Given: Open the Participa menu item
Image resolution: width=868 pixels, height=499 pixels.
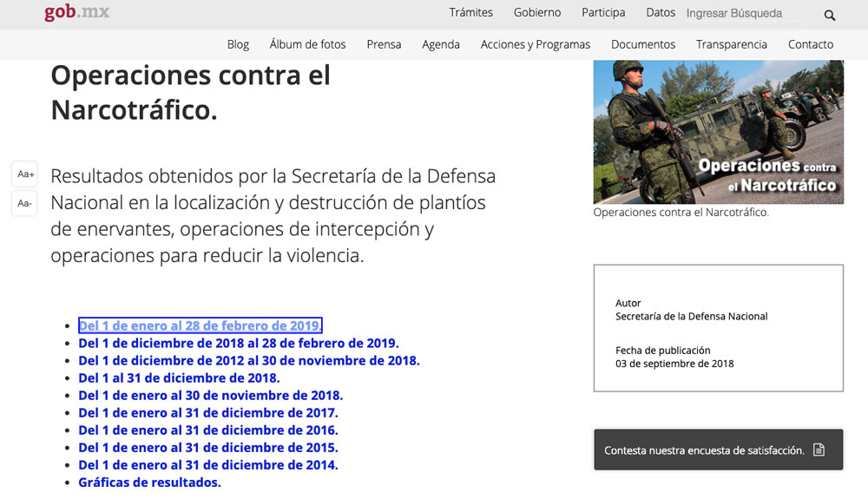Looking at the screenshot, I should tap(603, 13).
